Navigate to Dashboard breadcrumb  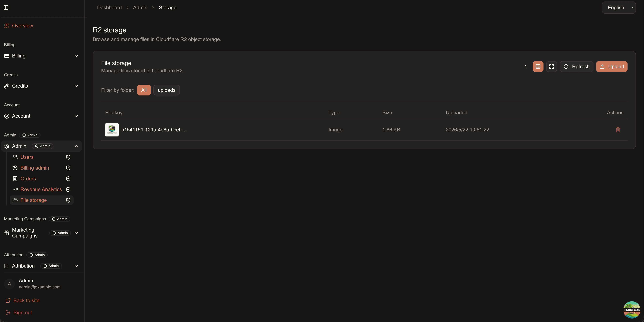[109, 8]
